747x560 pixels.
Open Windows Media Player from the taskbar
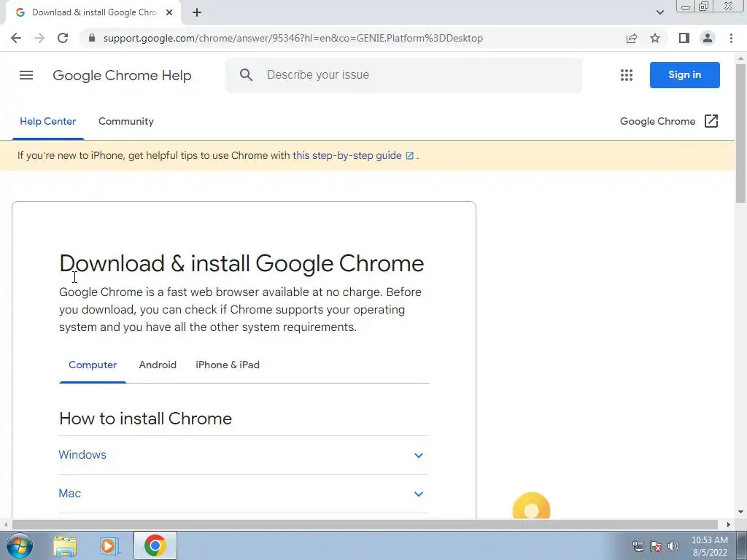coord(109,546)
